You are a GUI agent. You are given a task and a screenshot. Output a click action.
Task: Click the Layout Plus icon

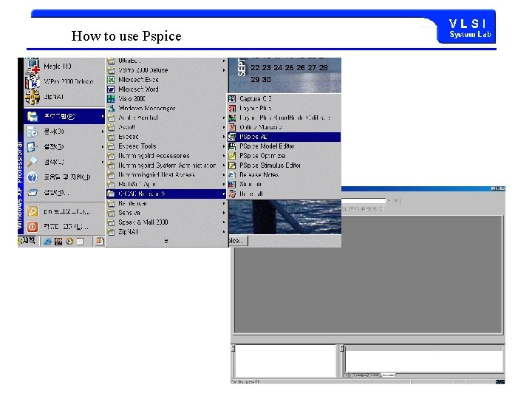tap(232, 108)
